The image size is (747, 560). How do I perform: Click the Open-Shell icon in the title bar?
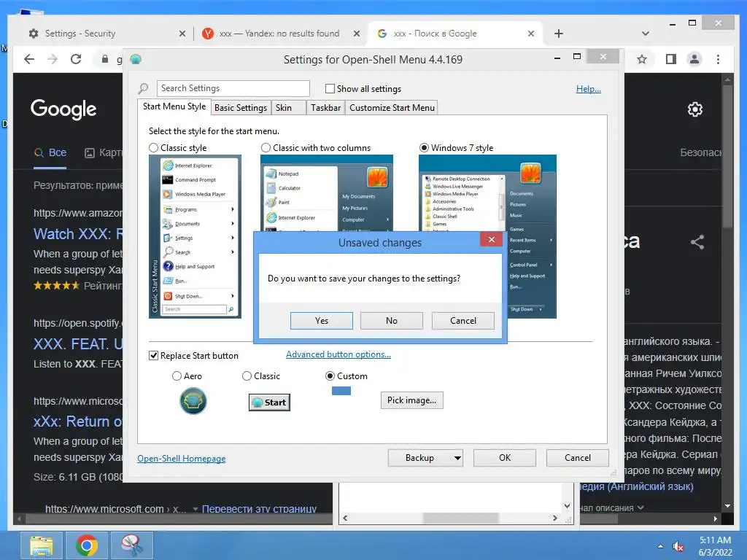point(136,60)
